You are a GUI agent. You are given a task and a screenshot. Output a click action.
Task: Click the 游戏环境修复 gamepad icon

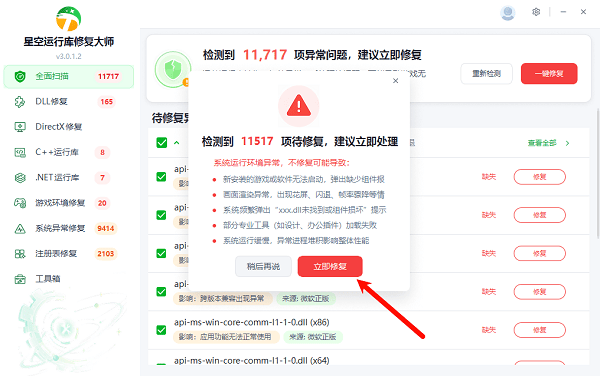click(20, 203)
